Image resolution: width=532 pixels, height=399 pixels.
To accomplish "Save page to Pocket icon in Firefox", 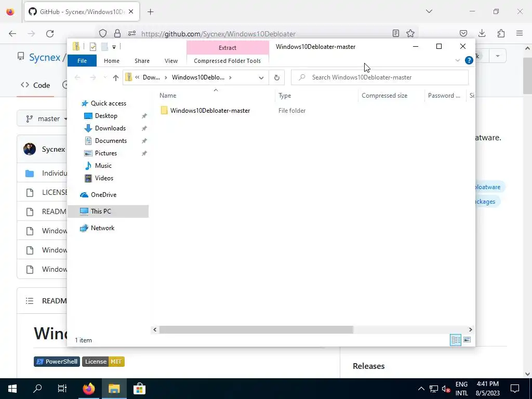I will coord(463,33).
